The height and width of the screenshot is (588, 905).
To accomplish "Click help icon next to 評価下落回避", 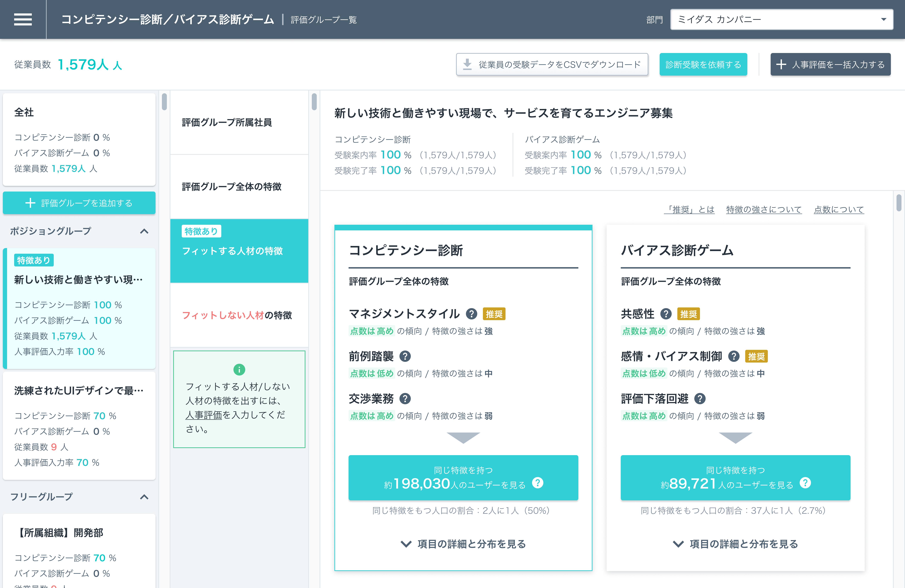I will [x=700, y=399].
